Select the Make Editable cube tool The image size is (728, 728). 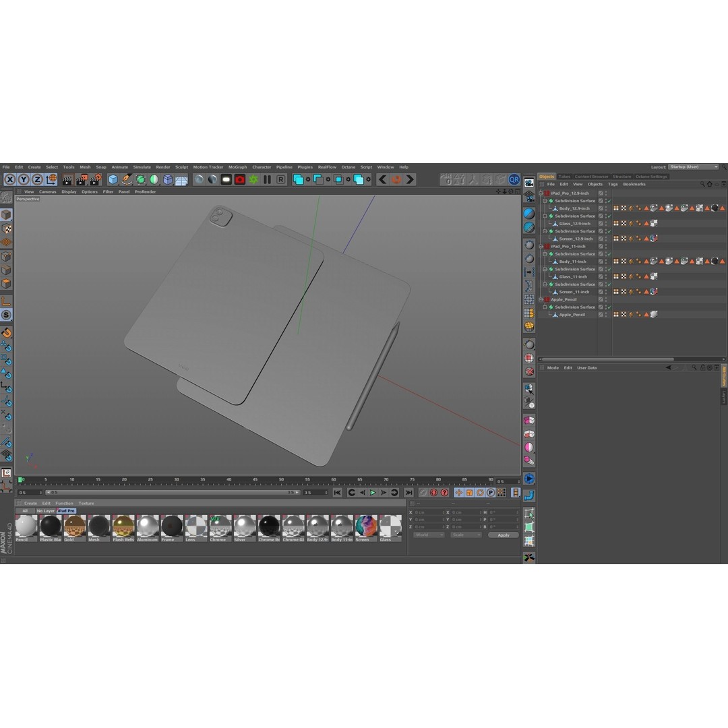pyautogui.click(x=6, y=196)
